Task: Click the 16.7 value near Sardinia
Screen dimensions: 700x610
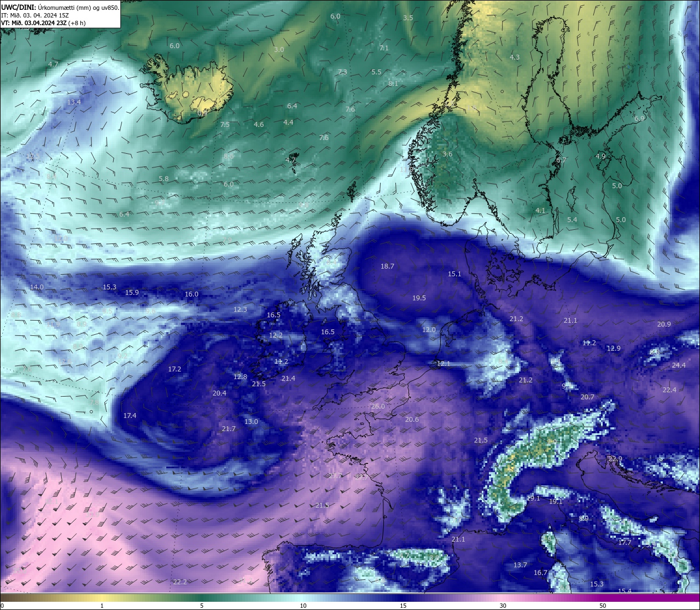Action: pyautogui.click(x=540, y=573)
